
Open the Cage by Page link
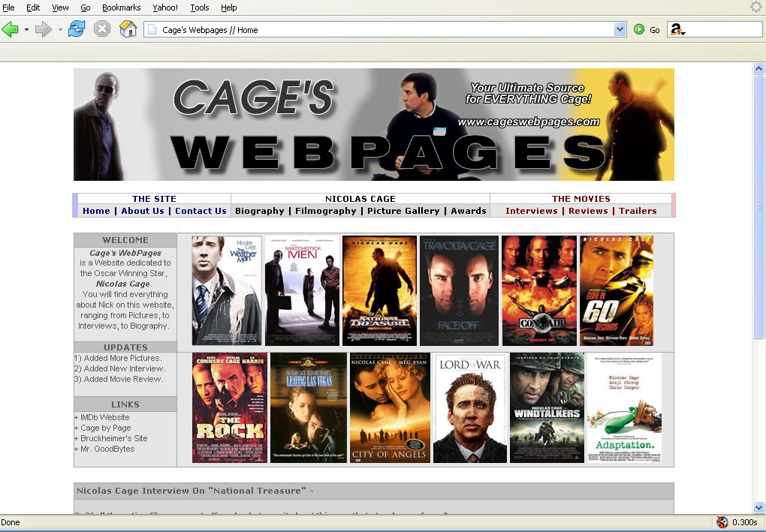106,428
